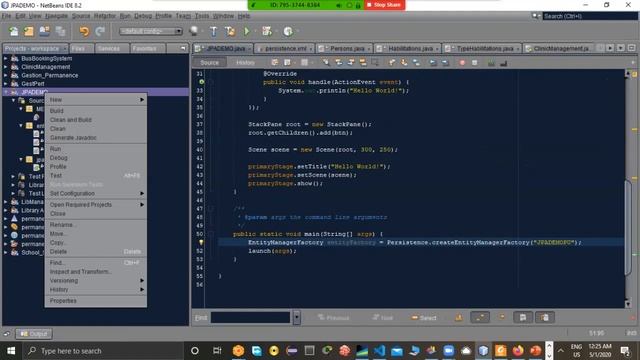Click the maximize editor window icon
Viewport: 640px width, 360px height.
pyautogui.click(x=631, y=48)
